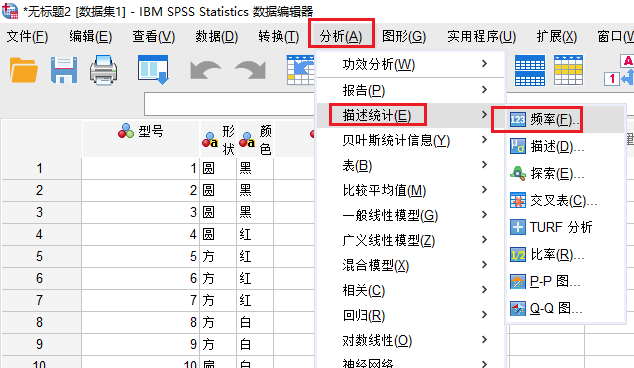The image size is (634, 368).
Task: Open the 实用程序(U) menu
Action: pos(481,37)
